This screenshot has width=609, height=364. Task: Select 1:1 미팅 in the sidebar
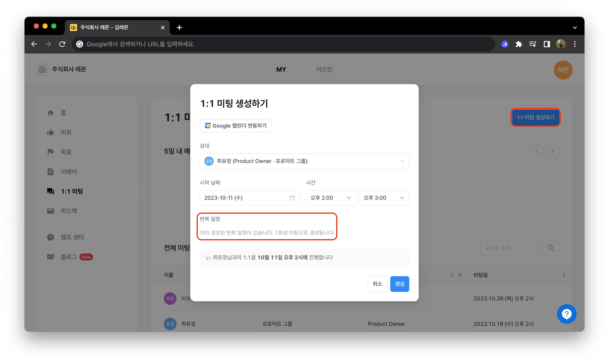pyautogui.click(x=65, y=191)
